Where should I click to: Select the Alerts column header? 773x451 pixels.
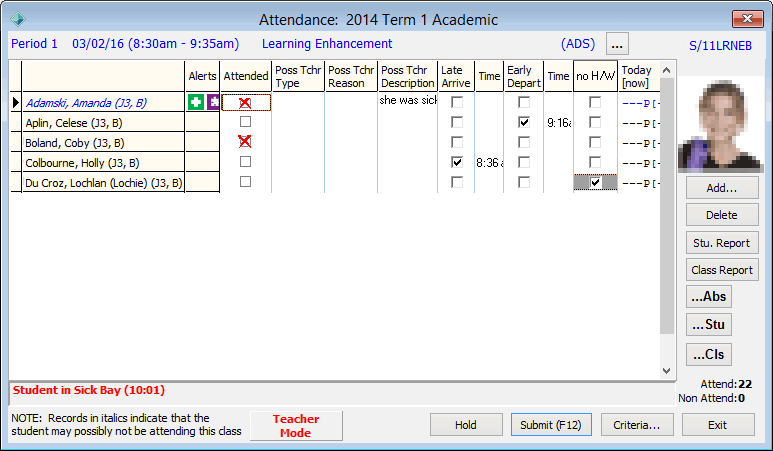[x=202, y=76]
